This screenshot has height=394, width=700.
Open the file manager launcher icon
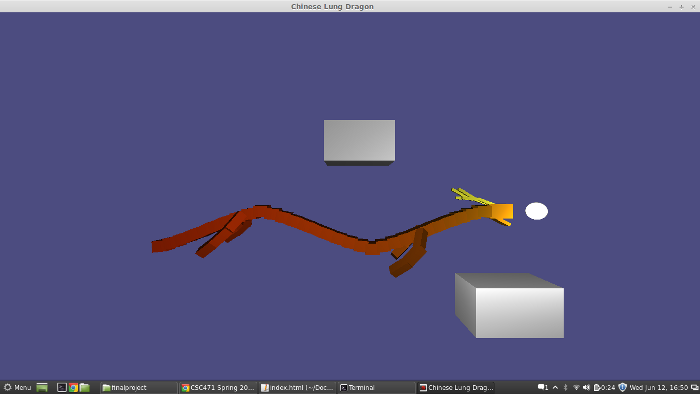(x=85, y=387)
